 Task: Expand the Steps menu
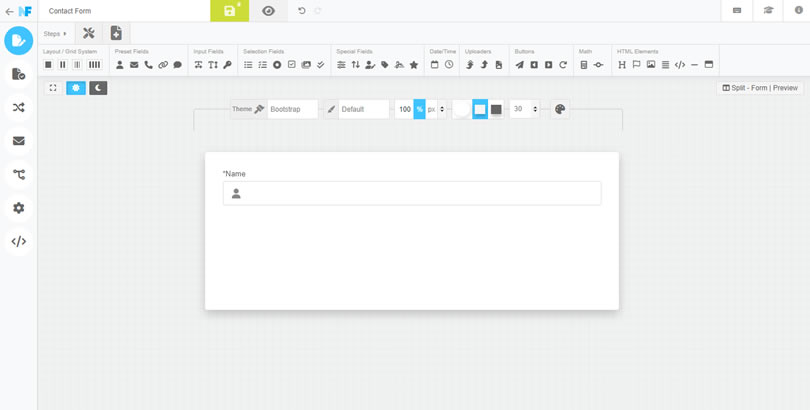(55, 34)
